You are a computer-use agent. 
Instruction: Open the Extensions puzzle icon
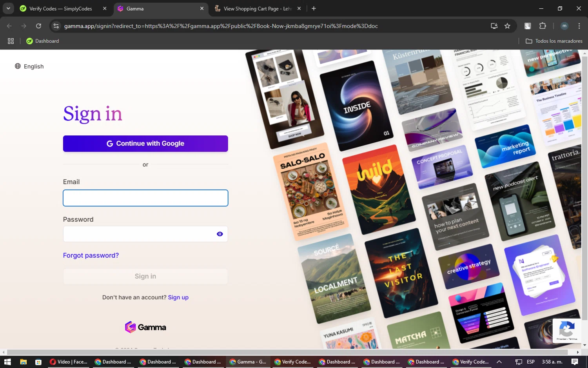[x=543, y=26]
